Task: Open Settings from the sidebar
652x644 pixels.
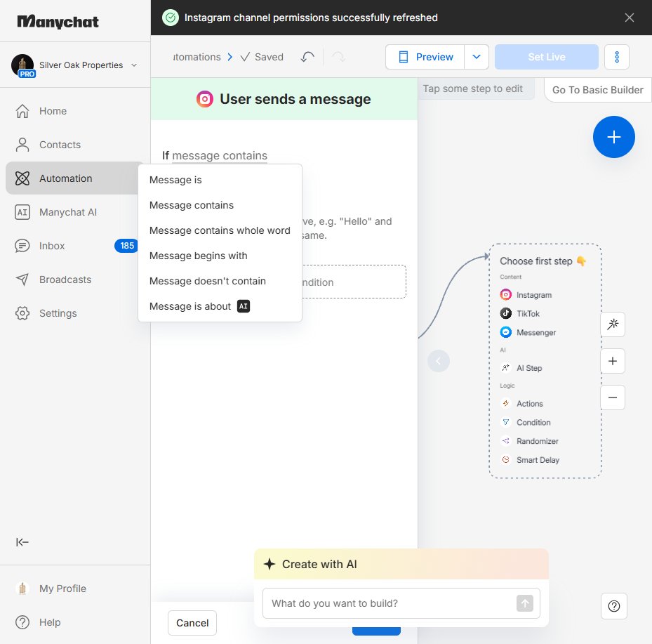Action: tap(58, 313)
